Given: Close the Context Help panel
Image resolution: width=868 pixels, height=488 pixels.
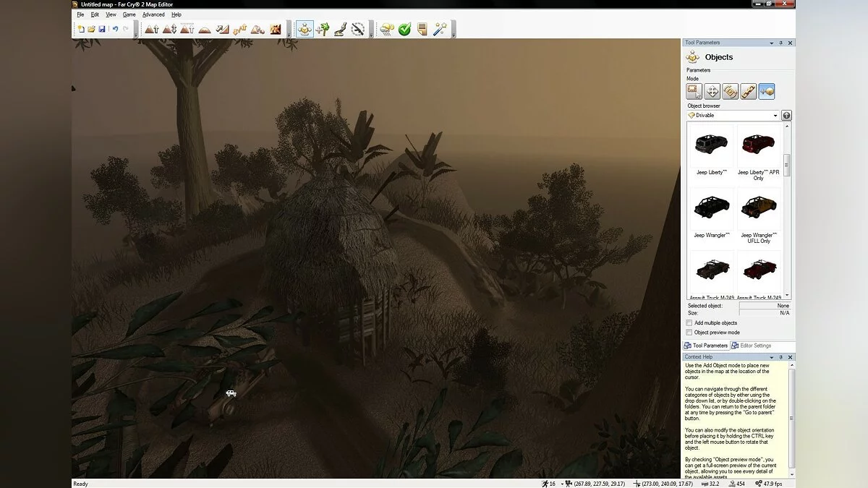Looking at the screenshot, I should coord(790,357).
